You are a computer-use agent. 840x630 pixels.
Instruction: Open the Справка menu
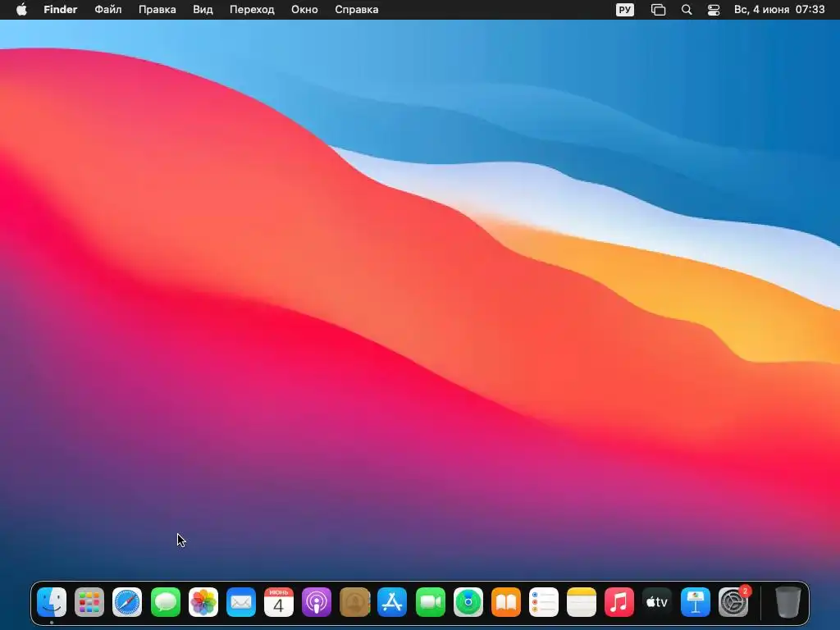[x=357, y=10]
